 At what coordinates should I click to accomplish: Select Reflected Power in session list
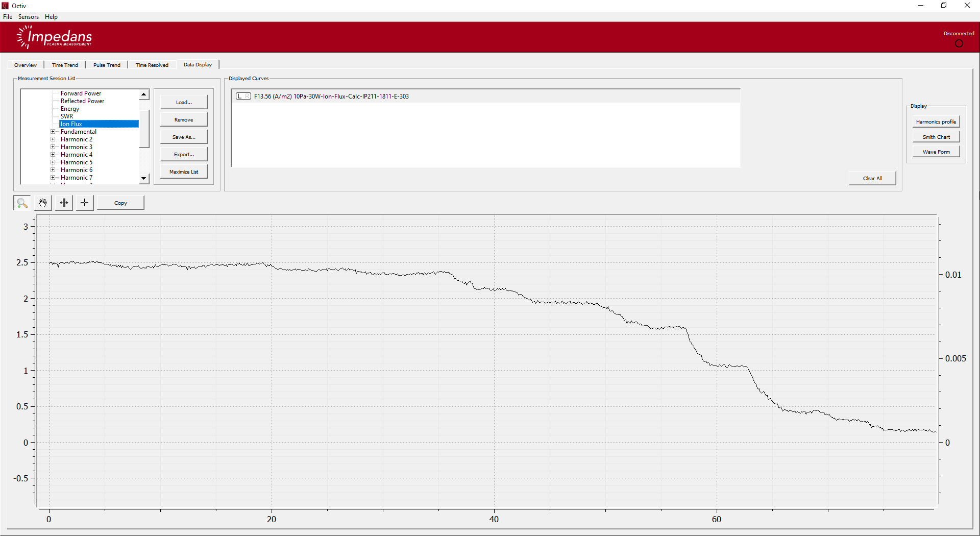tap(82, 101)
